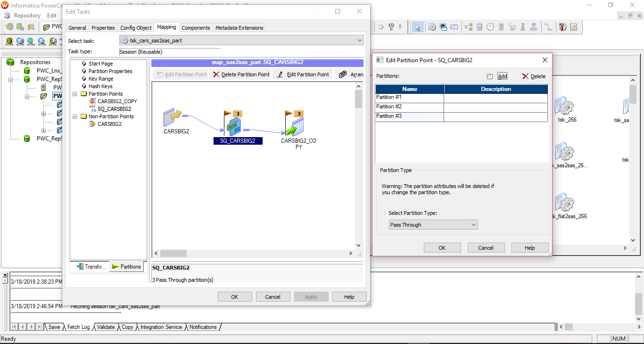Select the CARSBIG2 source icon in the mapping canvas
Viewport: 644px width, 344px height.
(172, 117)
